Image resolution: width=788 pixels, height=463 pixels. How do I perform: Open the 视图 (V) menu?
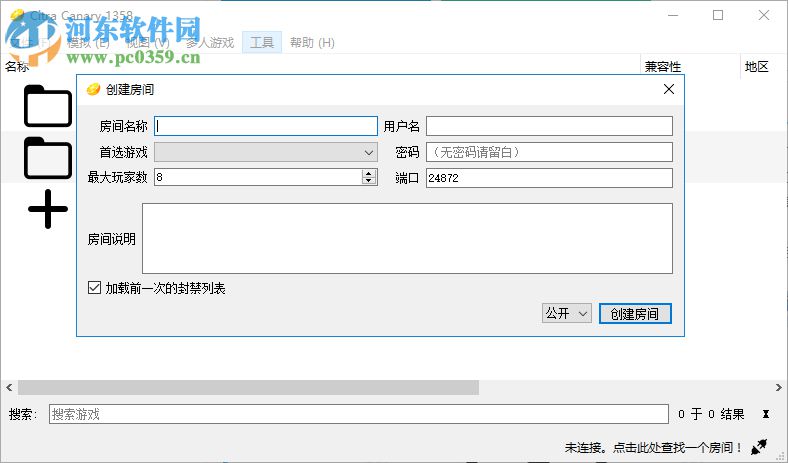pos(148,42)
